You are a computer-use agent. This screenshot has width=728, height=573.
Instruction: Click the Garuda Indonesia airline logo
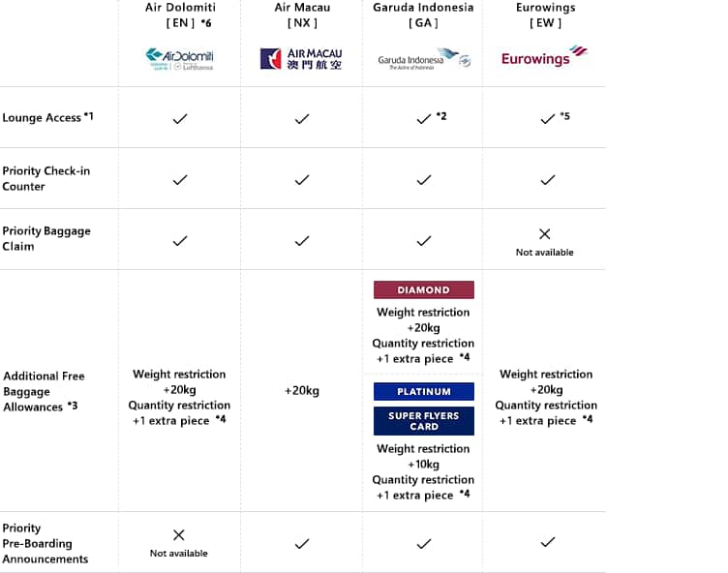(x=423, y=59)
